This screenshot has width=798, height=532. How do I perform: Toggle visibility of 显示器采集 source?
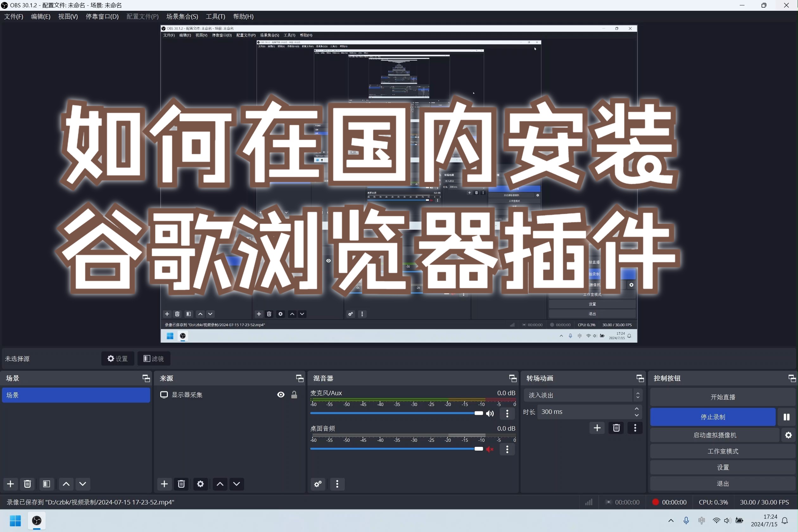pyautogui.click(x=281, y=395)
